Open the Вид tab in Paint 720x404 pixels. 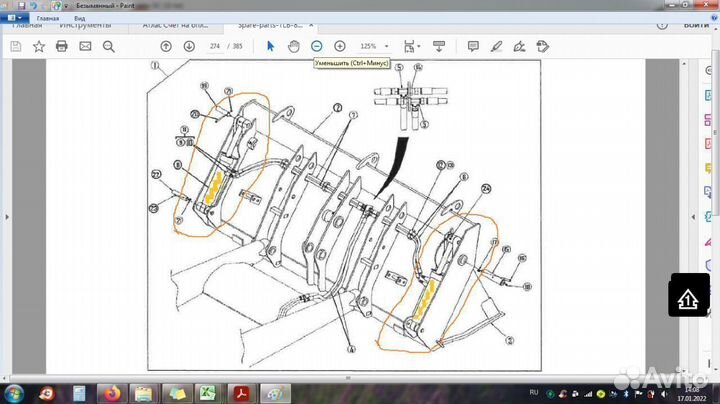[x=78, y=18]
